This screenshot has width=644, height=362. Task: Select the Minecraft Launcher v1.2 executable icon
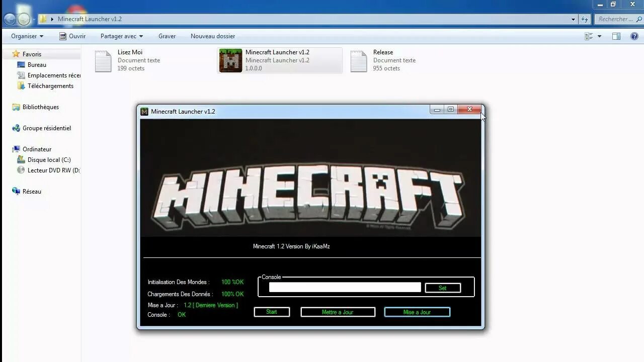pos(231,60)
